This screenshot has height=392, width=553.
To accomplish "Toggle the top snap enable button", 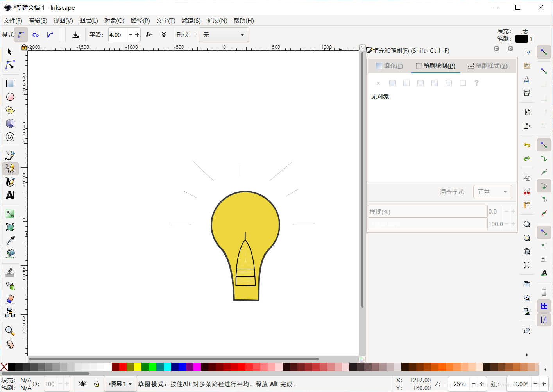I will click(x=544, y=52).
